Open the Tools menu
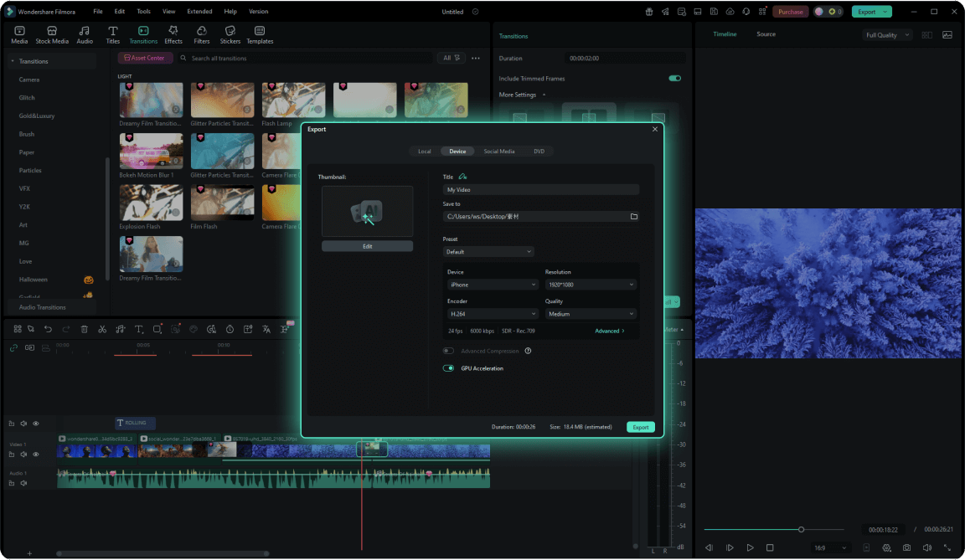 click(x=144, y=11)
